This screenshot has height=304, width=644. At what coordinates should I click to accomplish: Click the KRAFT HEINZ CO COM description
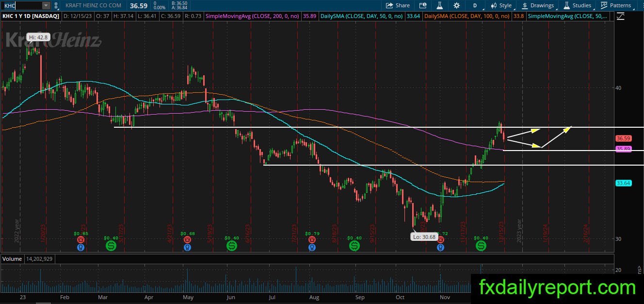(93, 6)
